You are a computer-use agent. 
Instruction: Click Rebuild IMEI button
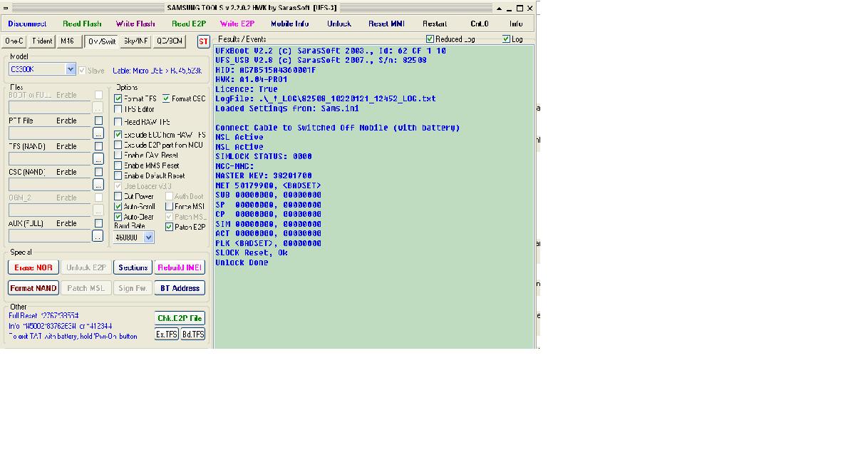(x=180, y=267)
